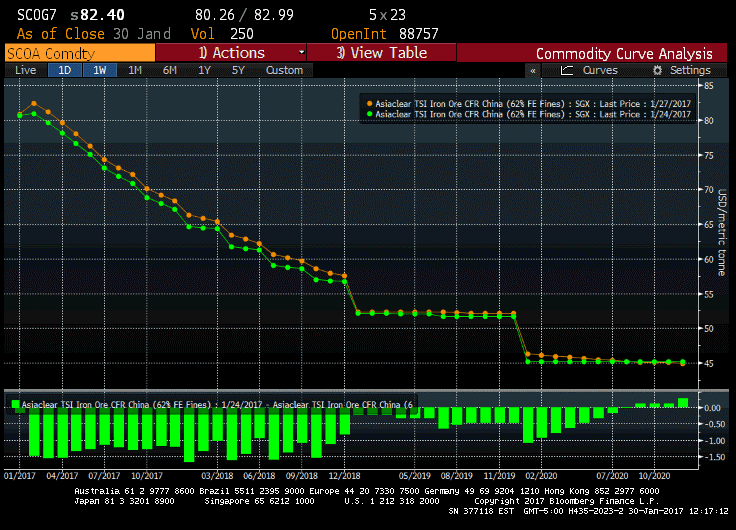
Task: Click the orange legend marker for 1/27/2017 curve
Action: point(369,104)
